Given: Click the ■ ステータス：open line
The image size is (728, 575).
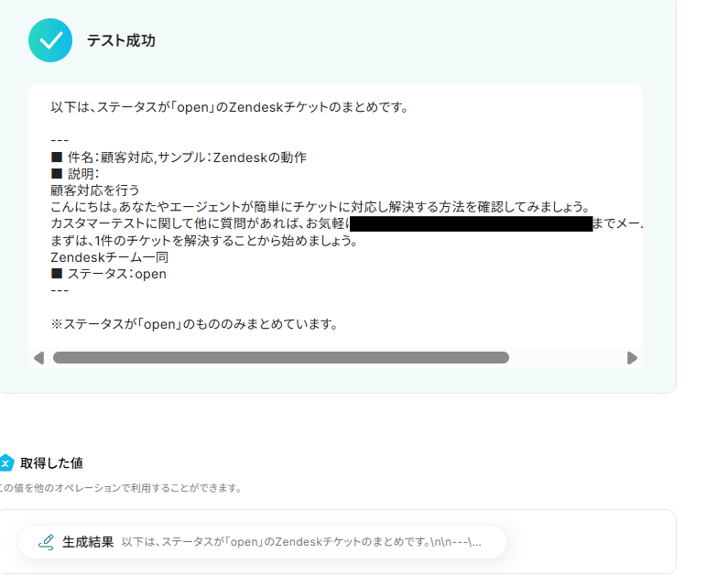Looking at the screenshot, I should point(109,274).
